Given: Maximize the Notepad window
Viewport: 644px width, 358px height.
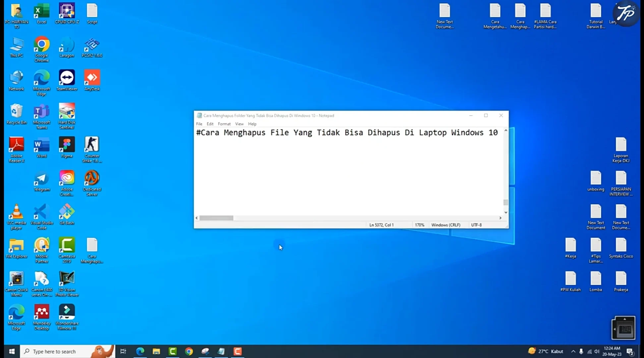Looking at the screenshot, I should tap(486, 115).
